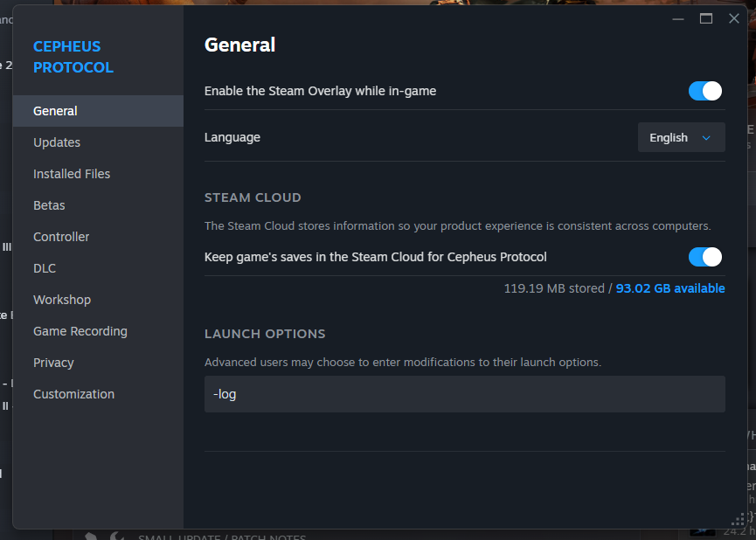
Task: Click the Language dropdown chevron arrow
Action: click(x=706, y=137)
